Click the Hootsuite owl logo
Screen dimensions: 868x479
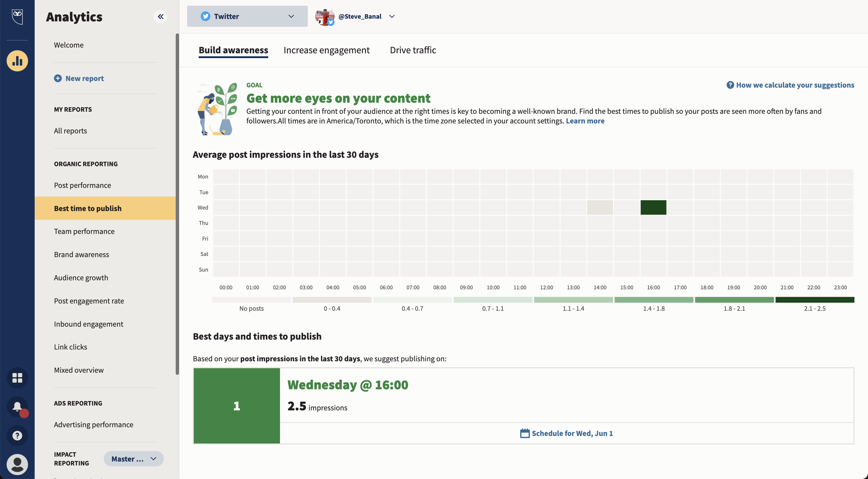coord(17,16)
